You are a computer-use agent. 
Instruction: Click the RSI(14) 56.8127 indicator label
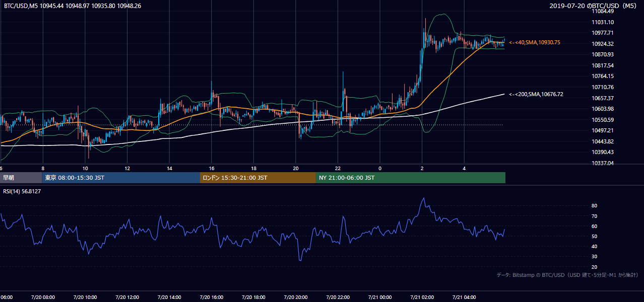click(22, 191)
